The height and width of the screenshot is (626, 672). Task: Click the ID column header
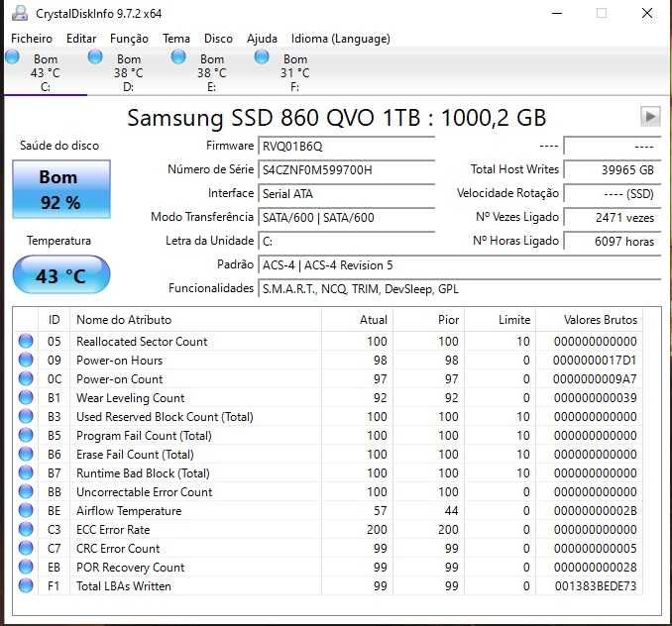[54, 319]
